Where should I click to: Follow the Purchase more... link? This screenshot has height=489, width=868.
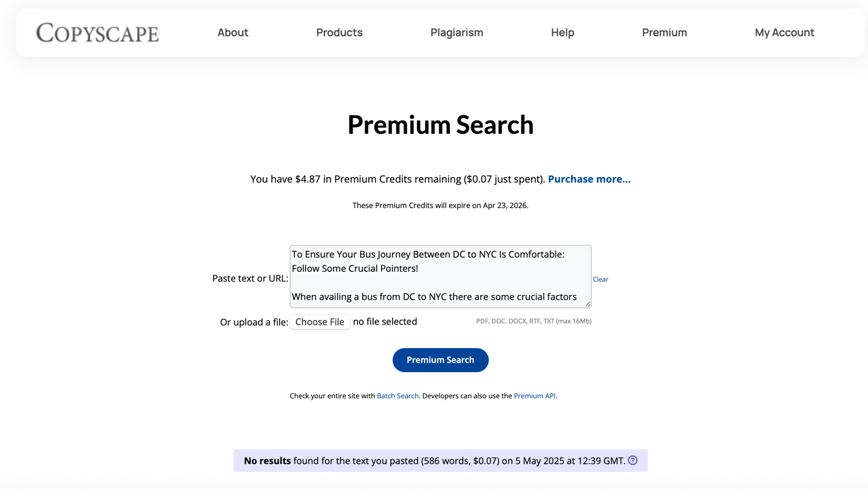tap(589, 179)
